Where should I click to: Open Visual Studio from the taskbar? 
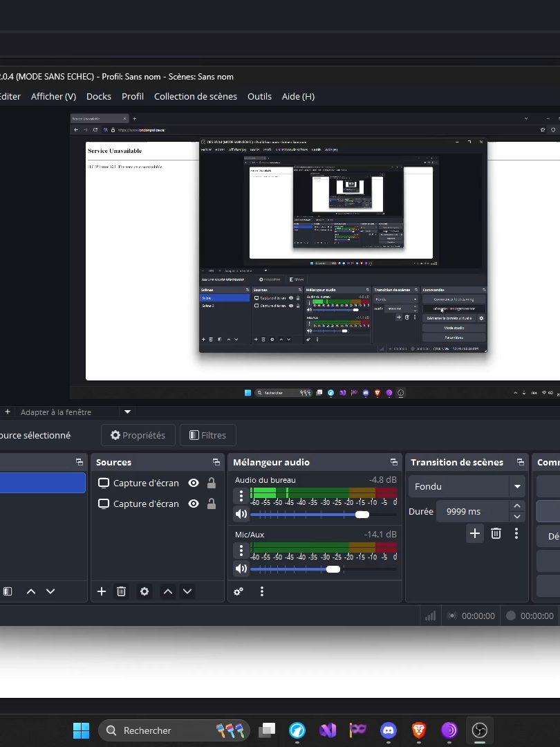[328, 730]
